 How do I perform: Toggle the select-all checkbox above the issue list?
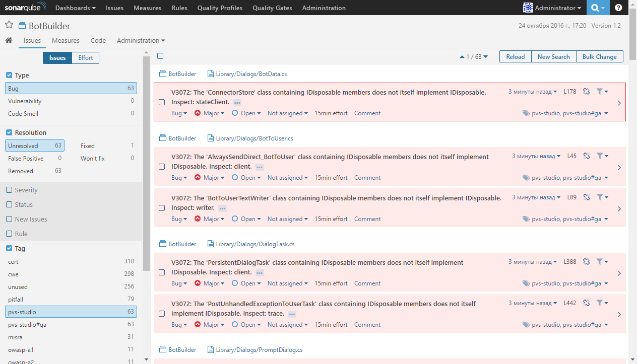pos(160,56)
